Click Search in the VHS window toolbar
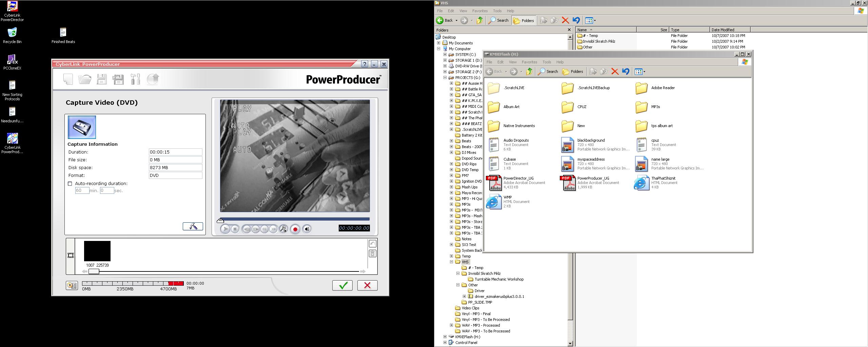The height and width of the screenshot is (347, 868). 498,20
